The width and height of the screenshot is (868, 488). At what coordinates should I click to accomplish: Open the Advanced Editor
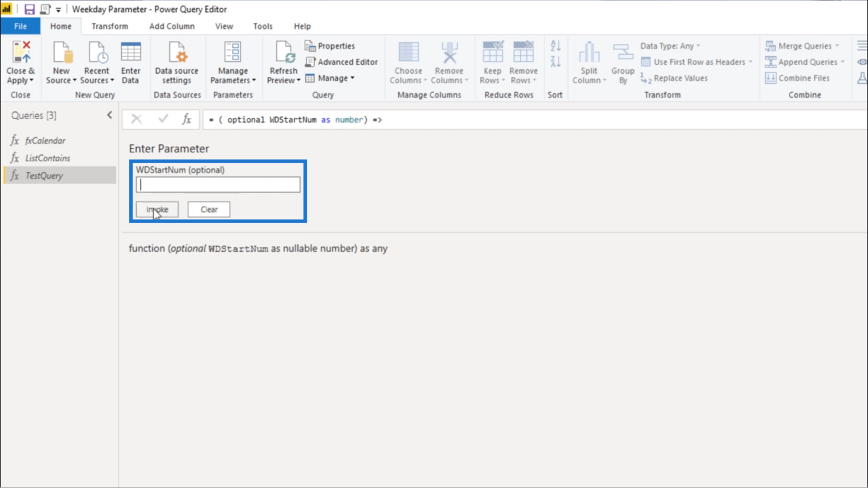[x=342, y=62]
